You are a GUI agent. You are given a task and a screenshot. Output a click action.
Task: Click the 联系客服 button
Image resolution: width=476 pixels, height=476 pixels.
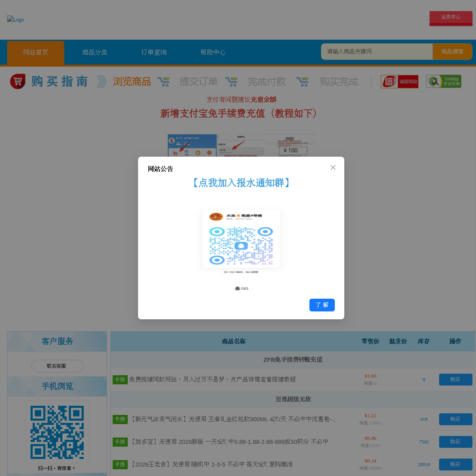(57, 366)
